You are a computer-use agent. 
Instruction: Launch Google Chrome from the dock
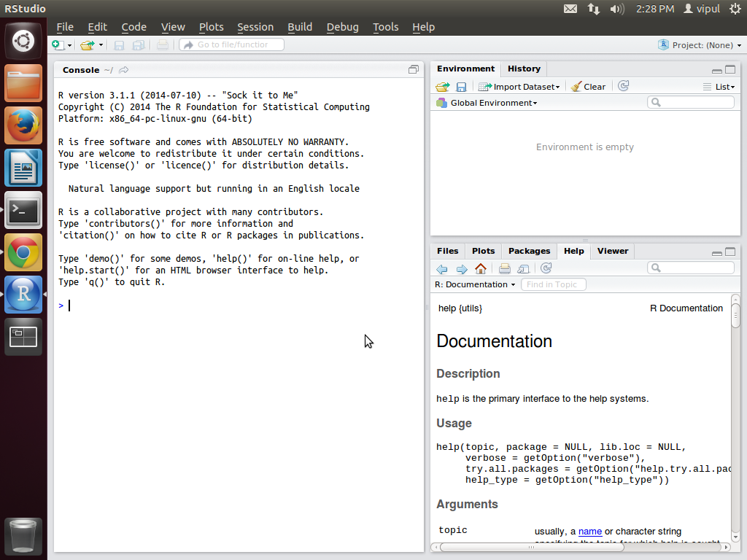tap(23, 252)
